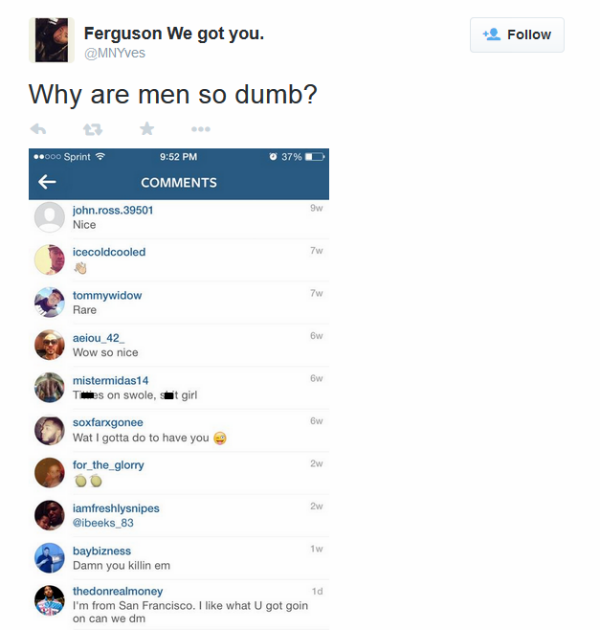Screen dimensions: 600x630
Task: Favorite the tweet with the star icon
Action: [x=147, y=129]
